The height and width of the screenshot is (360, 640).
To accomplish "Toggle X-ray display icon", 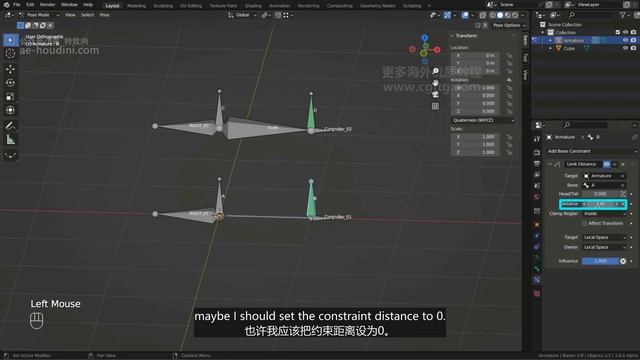I will 482,15.
